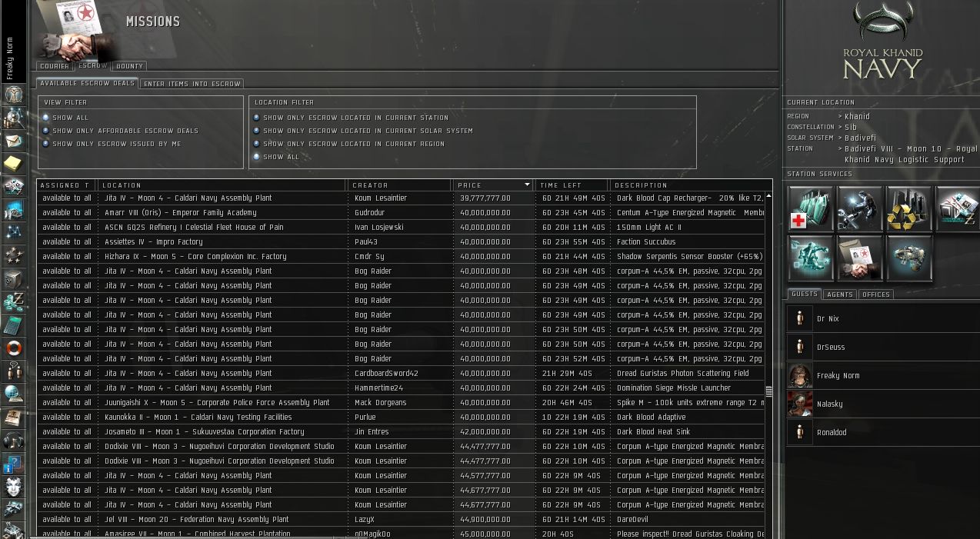Open the journal book icon in sidebar
This screenshot has height=539, width=980.
tap(14, 418)
